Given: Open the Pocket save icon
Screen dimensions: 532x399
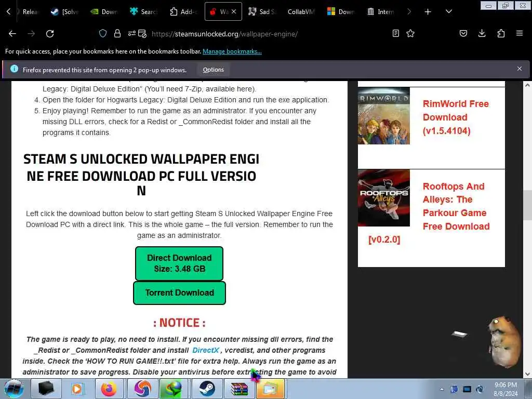Looking at the screenshot, I should click(x=463, y=33).
